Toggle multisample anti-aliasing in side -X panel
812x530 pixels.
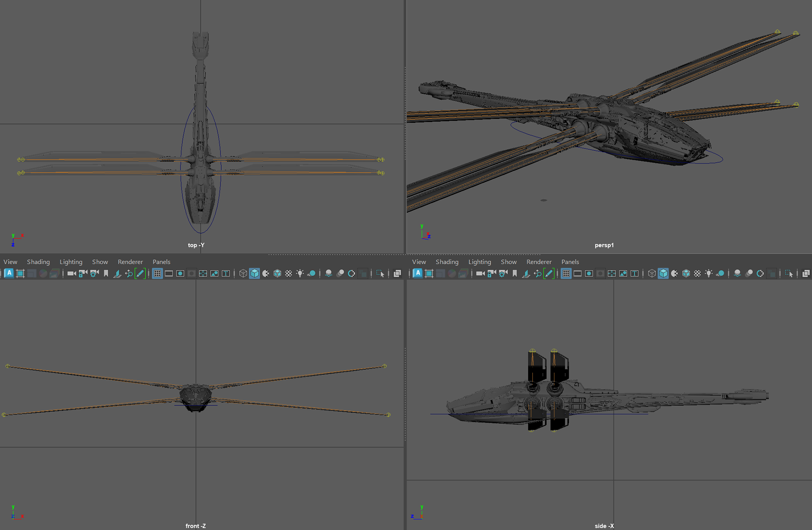click(x=760, y=273)
